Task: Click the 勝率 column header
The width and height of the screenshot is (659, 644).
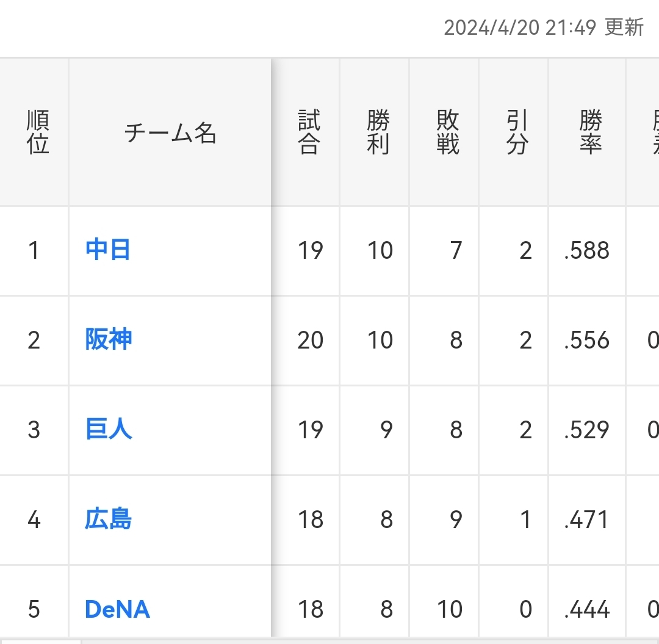Action: [590, 132]
